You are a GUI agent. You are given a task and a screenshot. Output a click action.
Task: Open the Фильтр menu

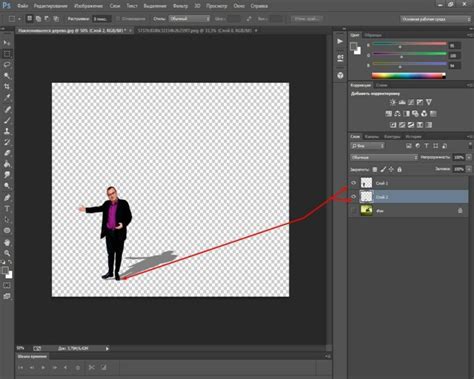180,6
